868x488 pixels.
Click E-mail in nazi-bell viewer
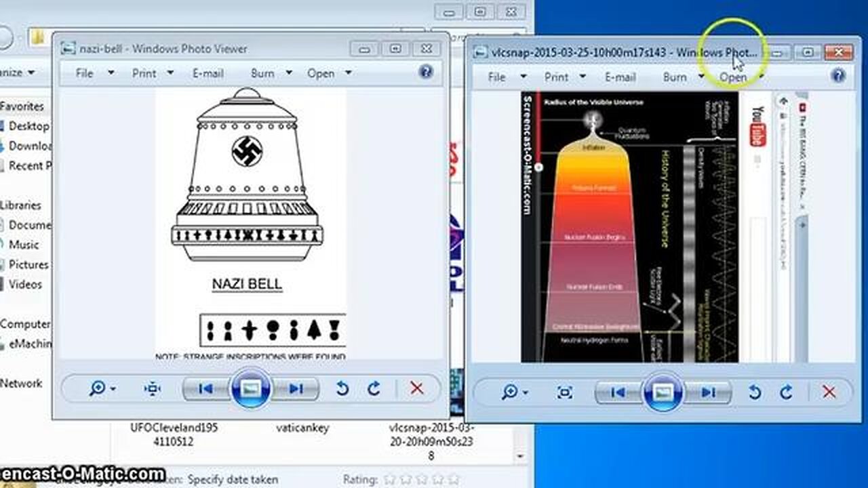(x=208, y=73)
